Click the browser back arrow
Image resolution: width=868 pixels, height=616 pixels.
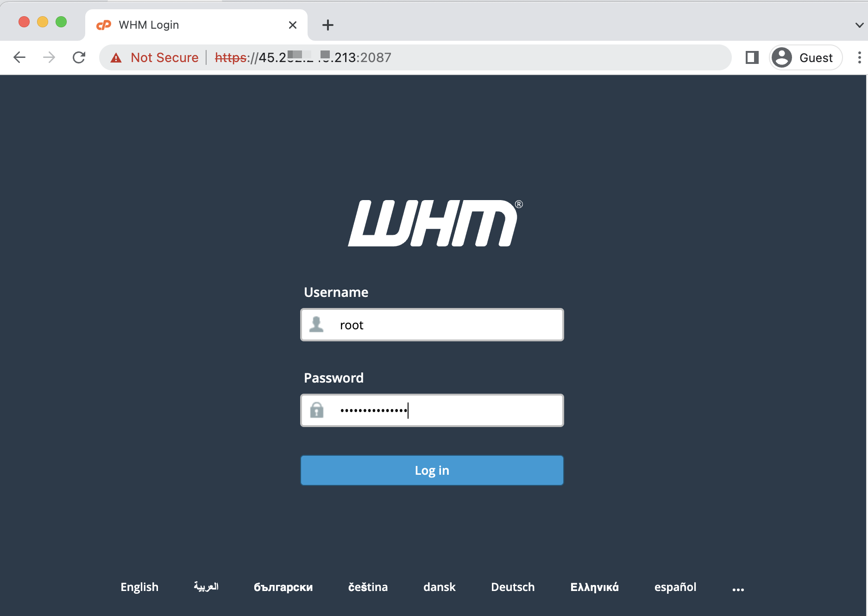click(19, 57)
